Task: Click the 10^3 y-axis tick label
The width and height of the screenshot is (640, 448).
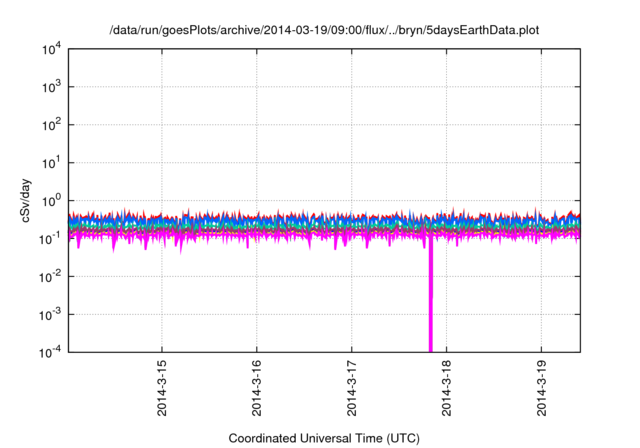Action: coord(51,87)
